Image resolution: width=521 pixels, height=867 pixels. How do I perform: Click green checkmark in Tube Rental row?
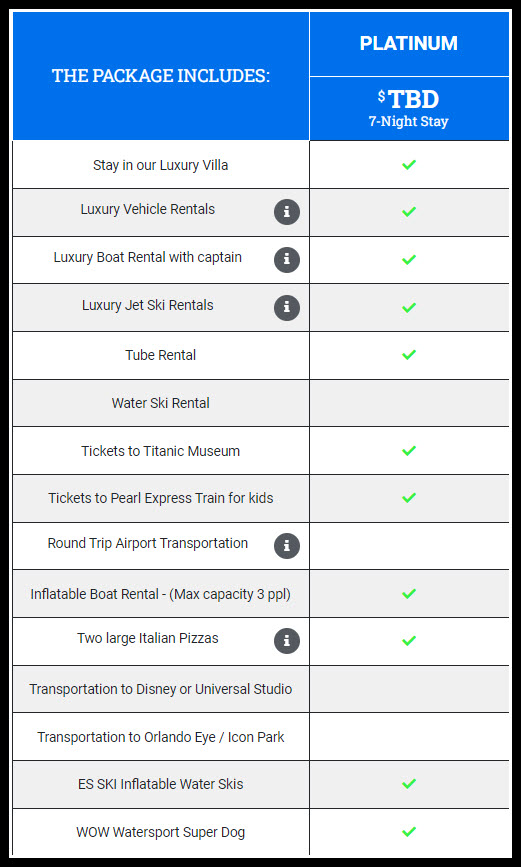(x=409, y=354)
